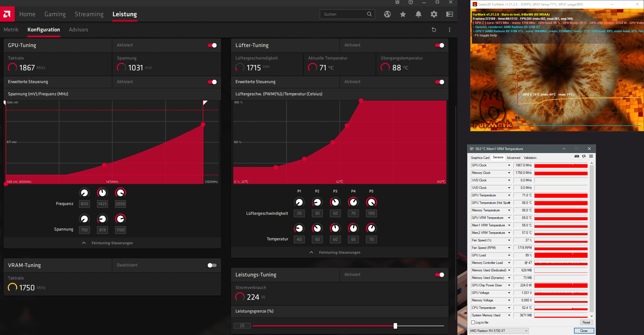Click the Leistungsgrenze value field 25
644x335 pixels.
242,326
